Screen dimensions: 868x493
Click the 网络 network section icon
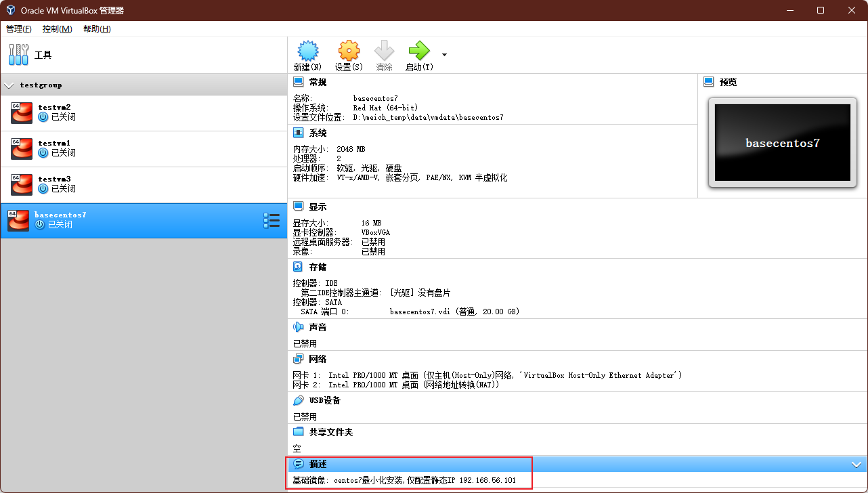298,359
